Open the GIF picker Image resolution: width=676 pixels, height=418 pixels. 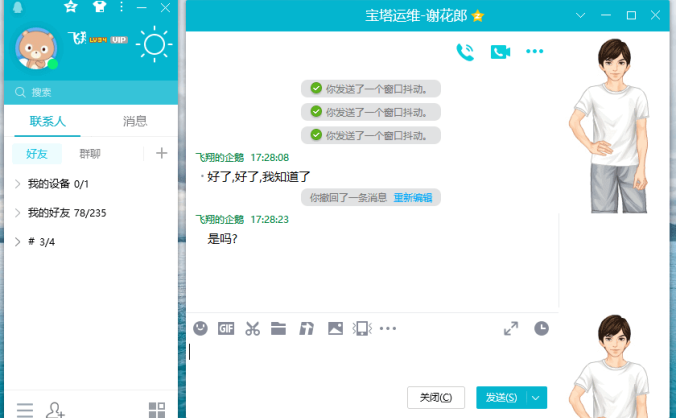[226, 329]
